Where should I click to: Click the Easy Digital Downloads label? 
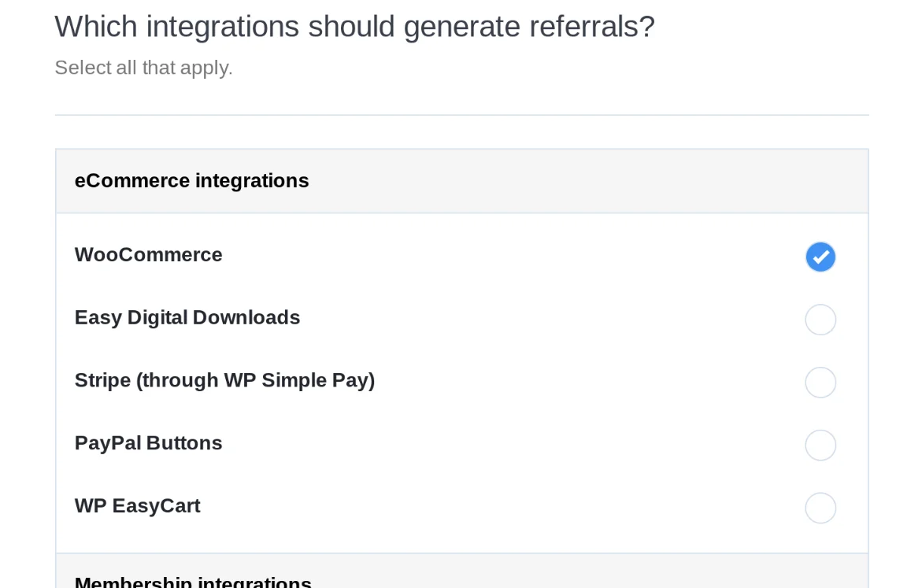[x=187, y=317]
